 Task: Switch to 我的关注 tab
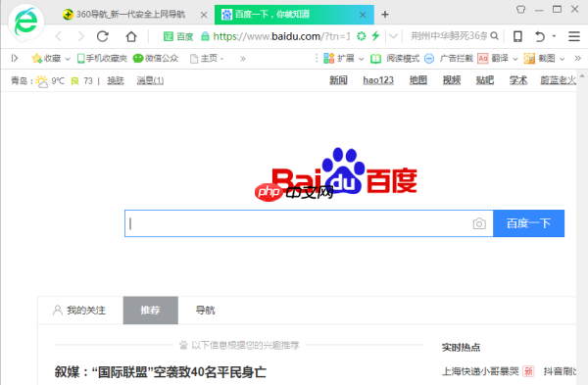click(x=80, y=311)
